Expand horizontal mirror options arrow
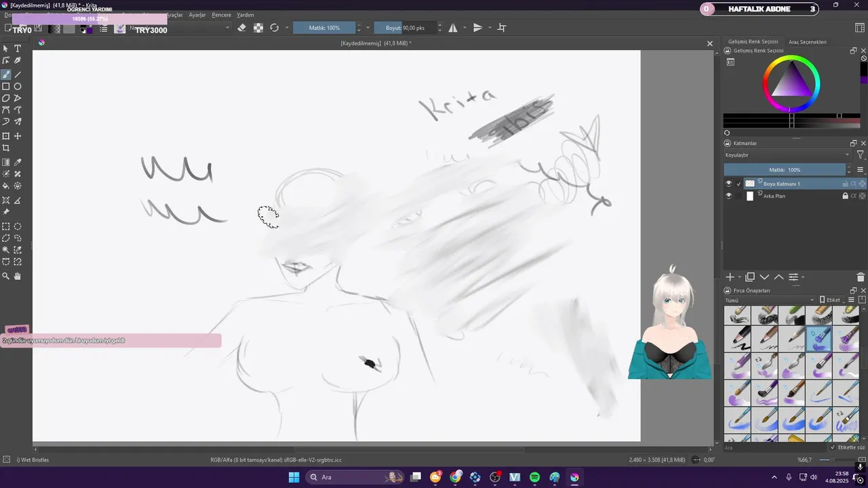868x488 pixels. point(465,28)
